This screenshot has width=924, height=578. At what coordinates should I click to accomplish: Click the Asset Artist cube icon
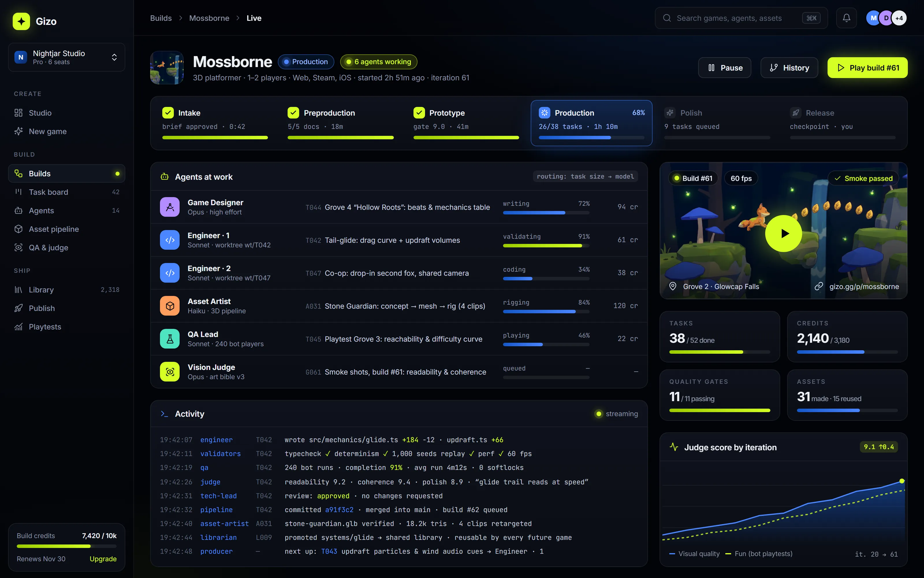pos(170,306)
